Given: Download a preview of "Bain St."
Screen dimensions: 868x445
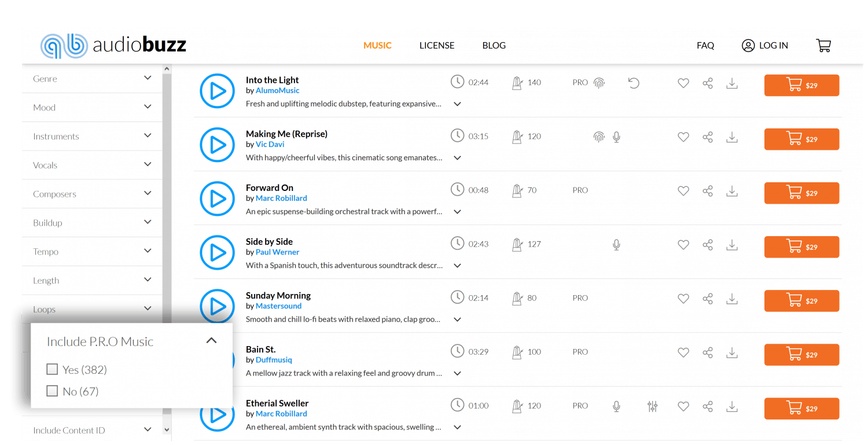Looking at the screenshot, I should (732, 352).
